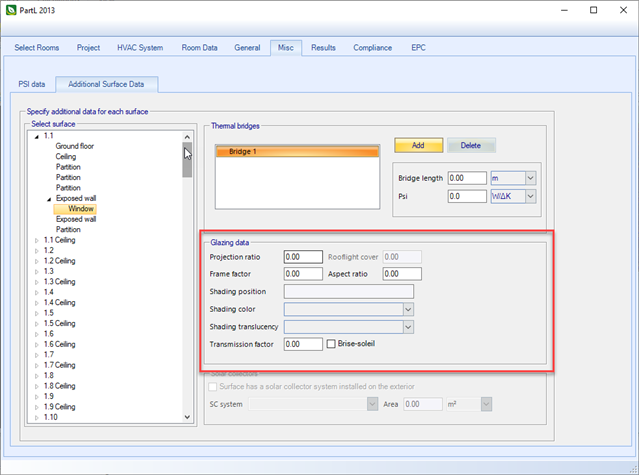Open the Select Rooms tab
639x475 pixels.
pos(37,48)
